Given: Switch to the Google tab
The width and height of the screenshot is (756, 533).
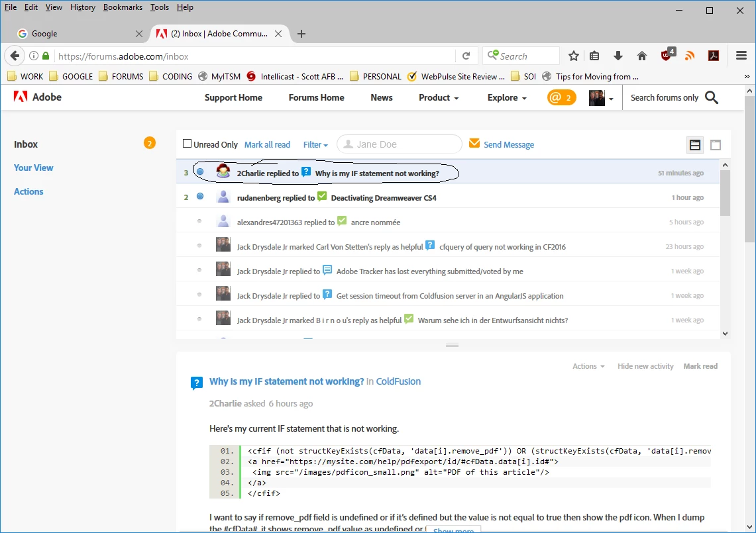Looking at the screenshot, I should (80, 34).
